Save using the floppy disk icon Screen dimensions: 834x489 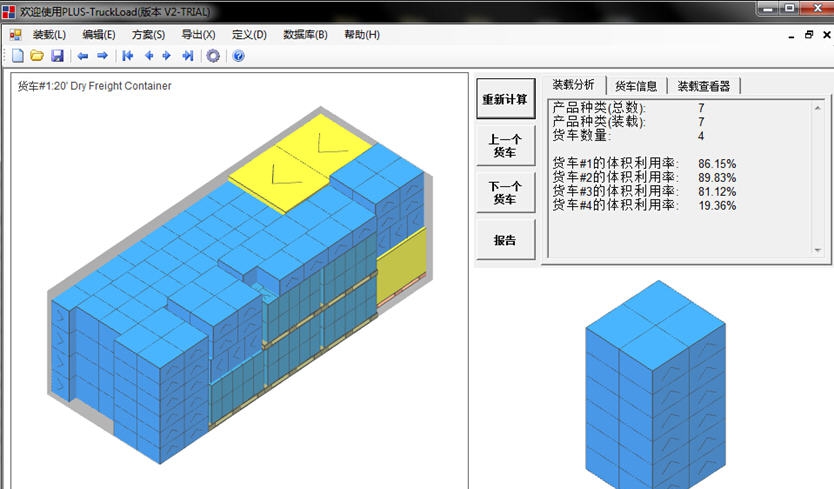click(57, 56)
